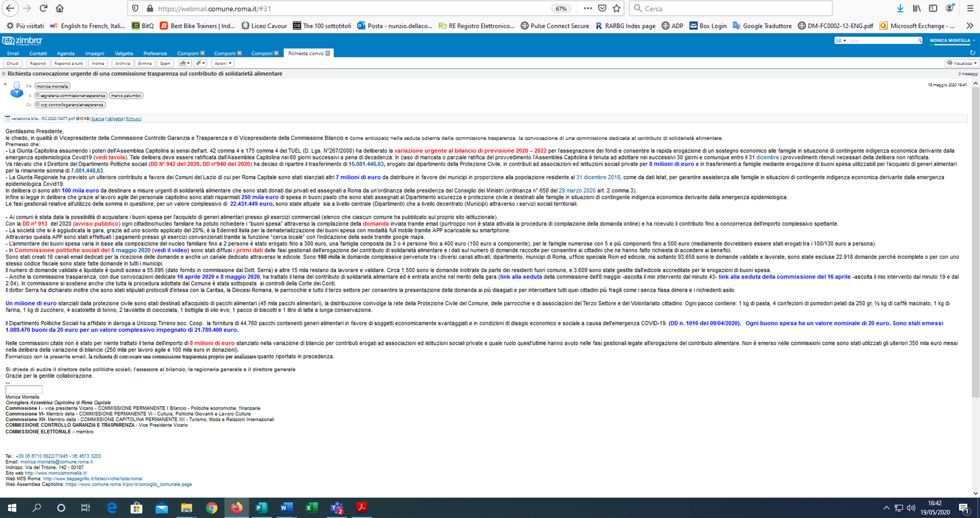Open the MONICA MONTELLA account menu
This screenshot has width=980, height=518.
click(x=952, y=40)
